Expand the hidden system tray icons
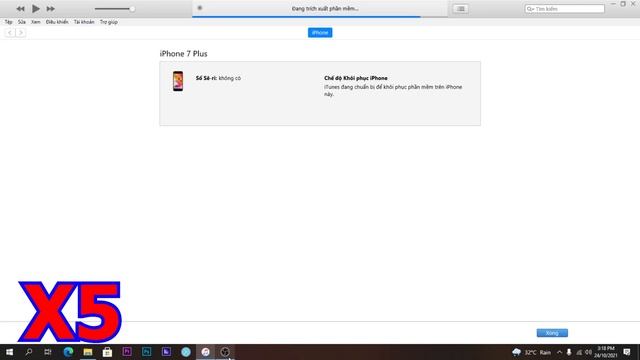 559,352
